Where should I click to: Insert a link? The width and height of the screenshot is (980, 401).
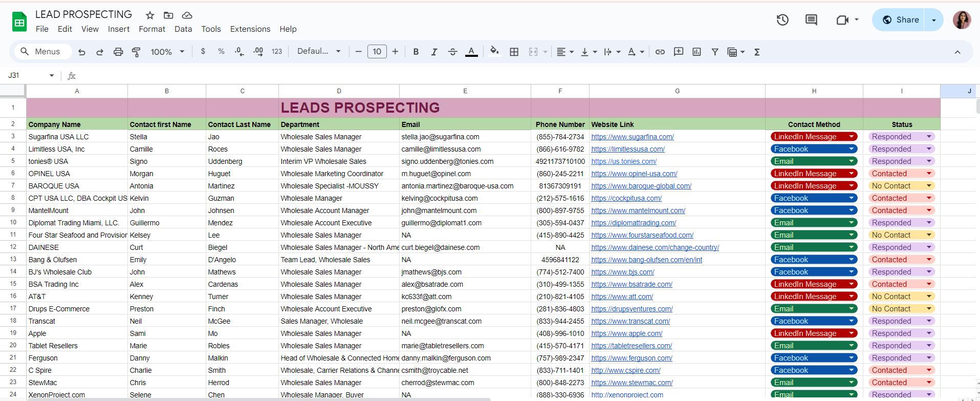pyautogui.click(x=660, y=52)
